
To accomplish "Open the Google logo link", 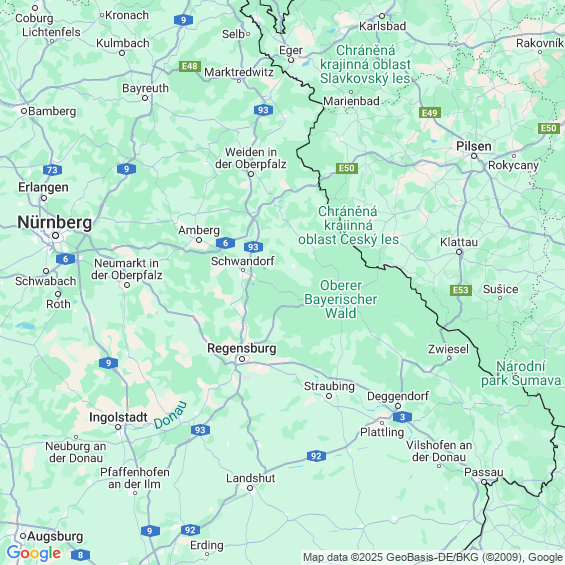I will coord(34,553).
